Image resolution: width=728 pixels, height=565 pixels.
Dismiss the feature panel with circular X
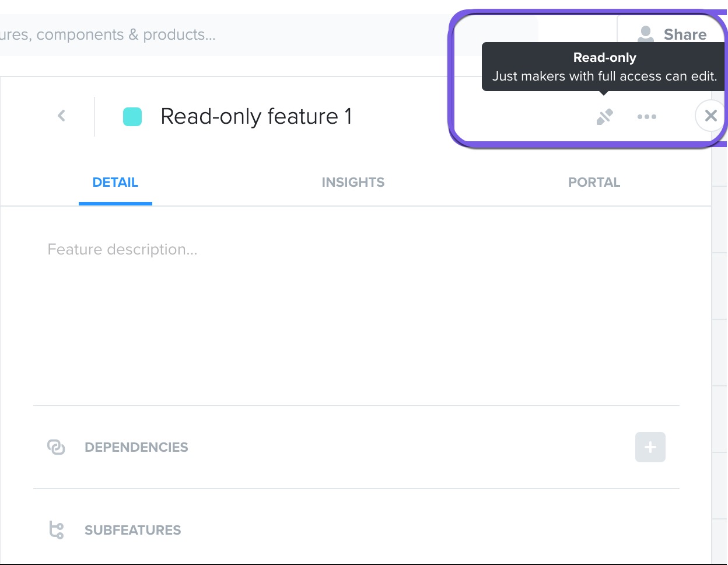click(x=710, y=116)
